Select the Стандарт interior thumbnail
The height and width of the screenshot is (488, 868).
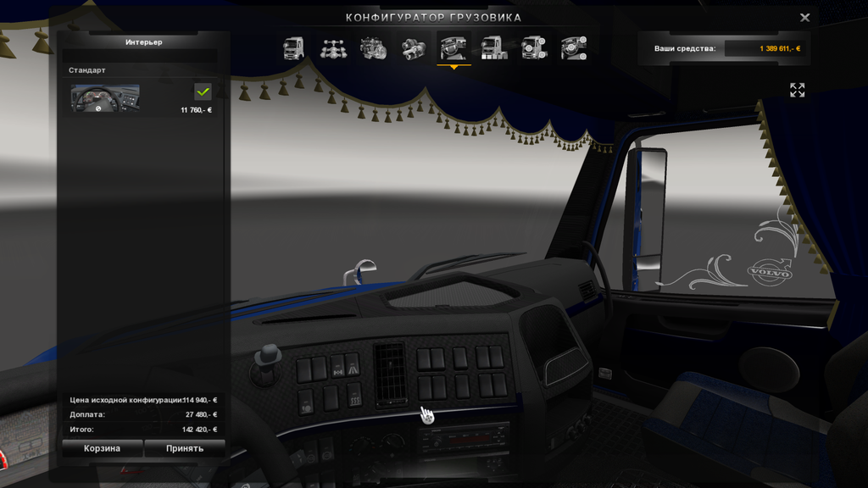tap(105, 98)
